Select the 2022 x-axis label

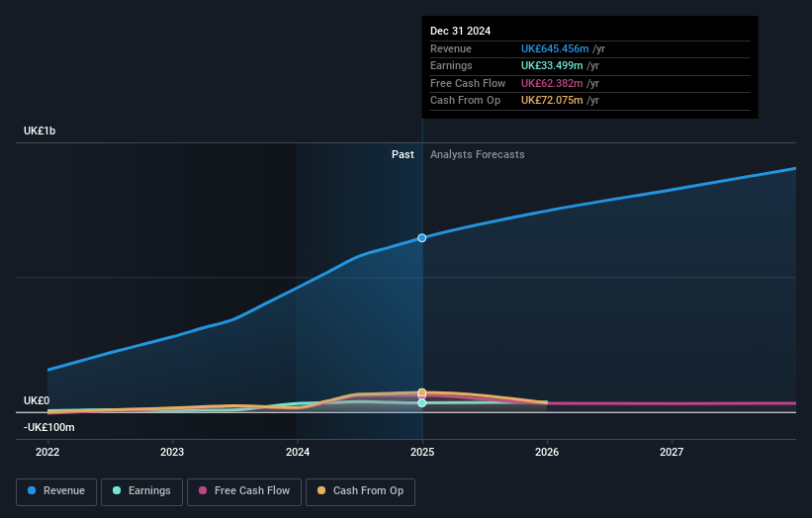(x=47, y=452)
